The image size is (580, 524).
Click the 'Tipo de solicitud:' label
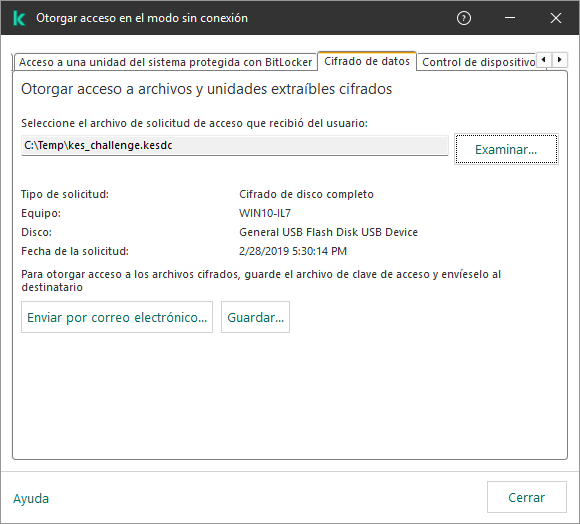65,194
